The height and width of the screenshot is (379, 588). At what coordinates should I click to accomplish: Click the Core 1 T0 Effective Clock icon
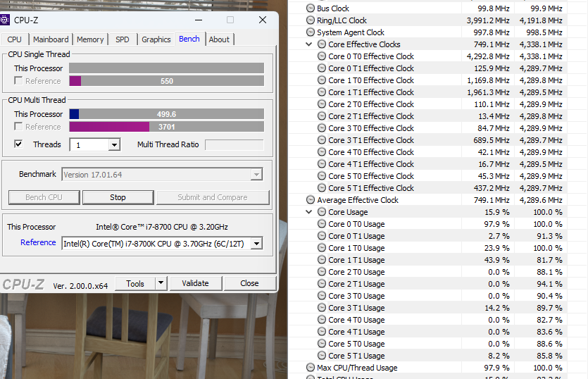(321, 80)
